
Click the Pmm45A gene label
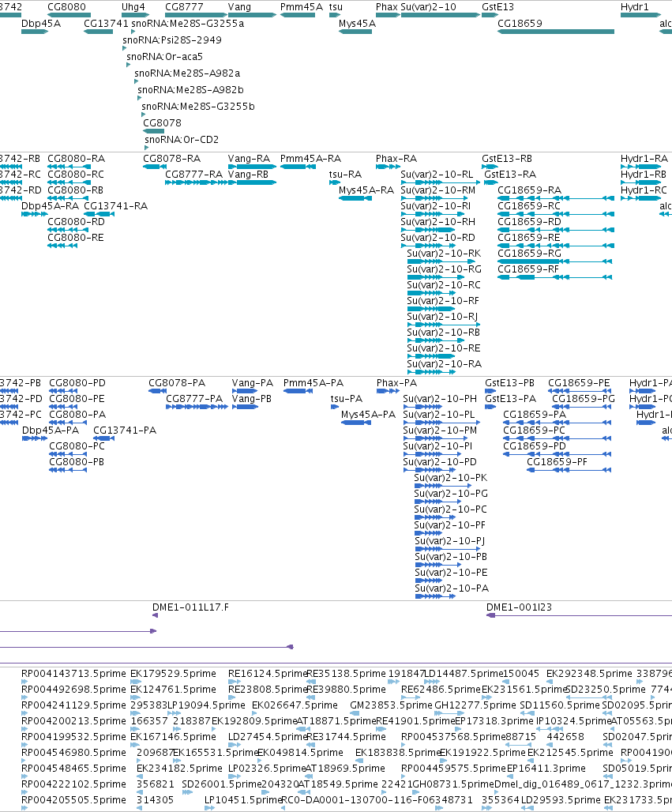[x=302, y=7]
